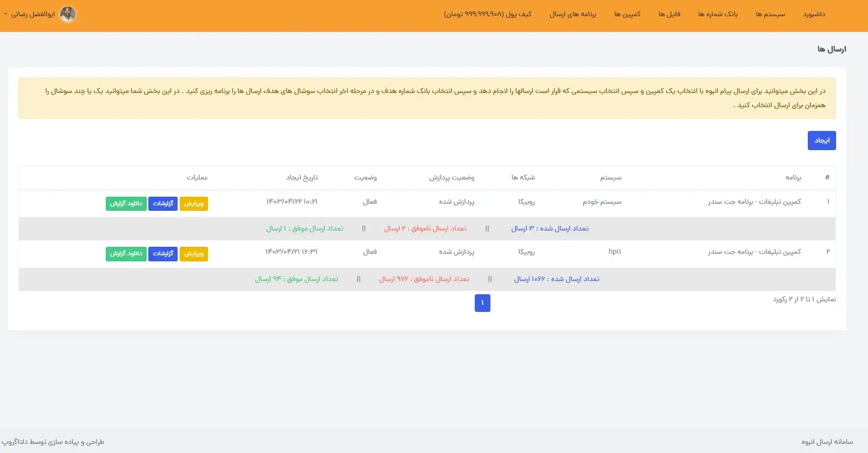868x453 pixels.
Task: Click the blue ایجاد button
Action: pos(822,141)
